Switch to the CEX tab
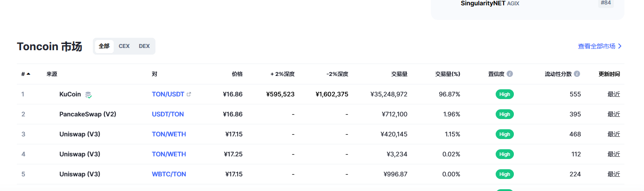This screenshot has width=644, height=191. pos(124,46)
